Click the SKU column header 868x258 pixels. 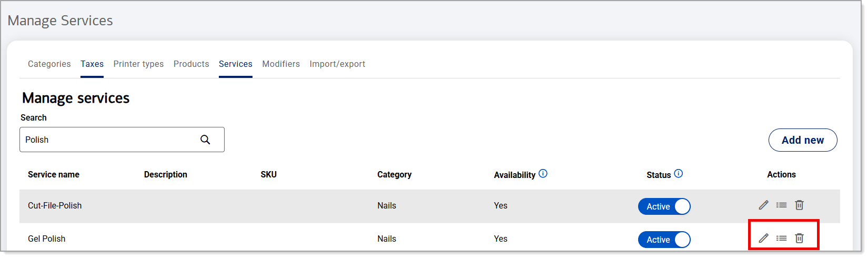(268, 174)
